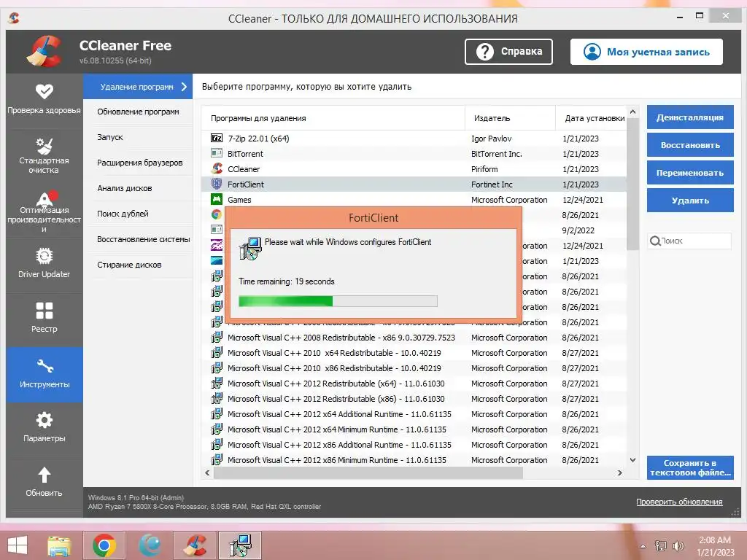
Task: Sort by Программы для удаления column
Action: pos(333,118)
